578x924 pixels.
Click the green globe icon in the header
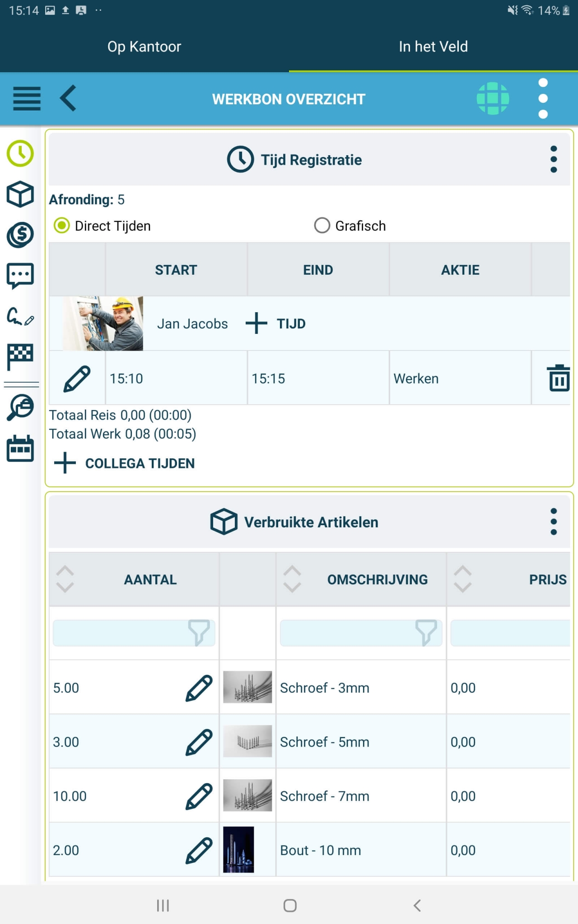pyautogui.click(x=493, y=98)
